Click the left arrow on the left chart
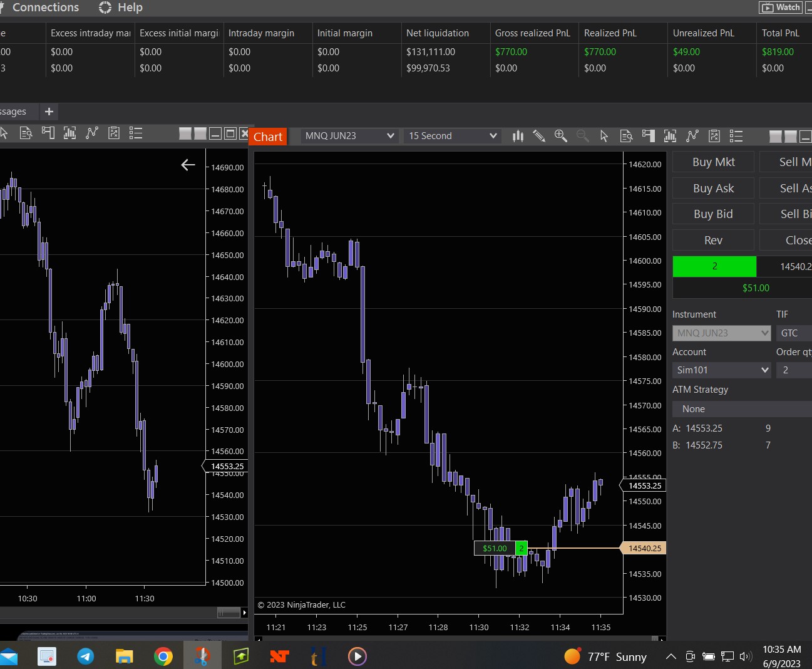Screen dimensions: 812x669 click(x=188, y=165)
